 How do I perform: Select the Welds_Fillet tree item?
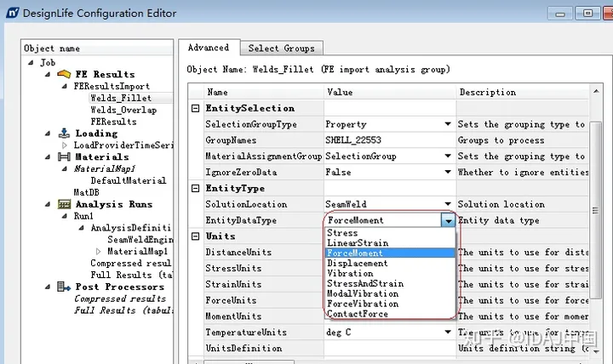pyautogui.click(x=121, y=98)
